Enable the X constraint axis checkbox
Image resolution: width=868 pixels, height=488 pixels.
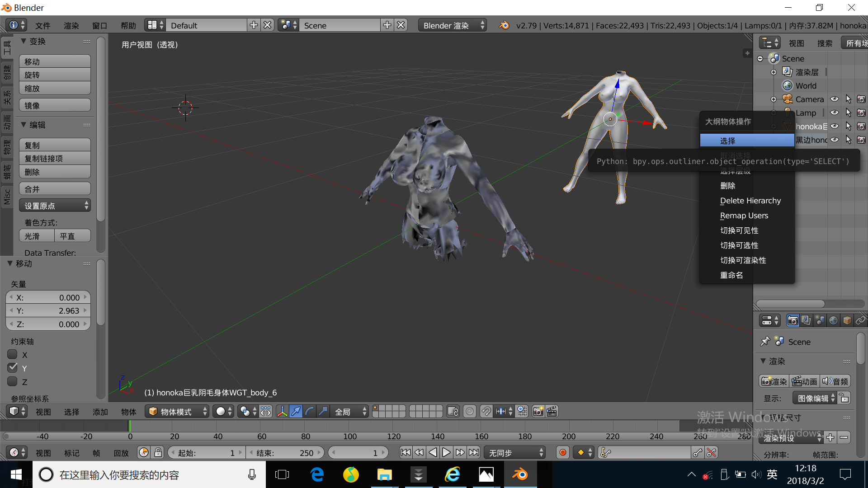pos(13,355)
